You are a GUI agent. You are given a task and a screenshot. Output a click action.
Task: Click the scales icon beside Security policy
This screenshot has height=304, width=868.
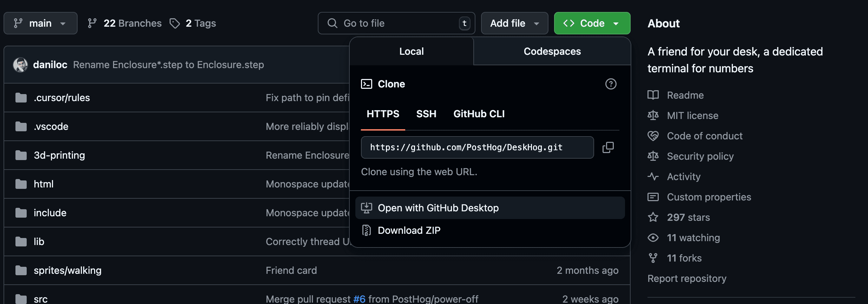pos(653,156)
